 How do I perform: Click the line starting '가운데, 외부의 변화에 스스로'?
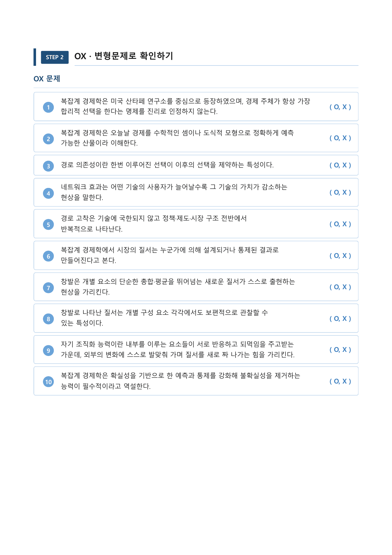pyautogui.click(x=178, y=355)
